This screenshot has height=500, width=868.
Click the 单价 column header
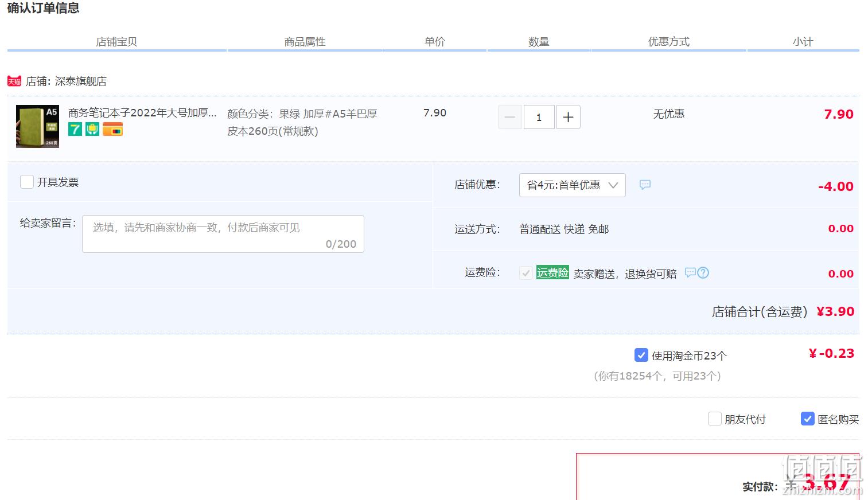click(x=435, y=42)
